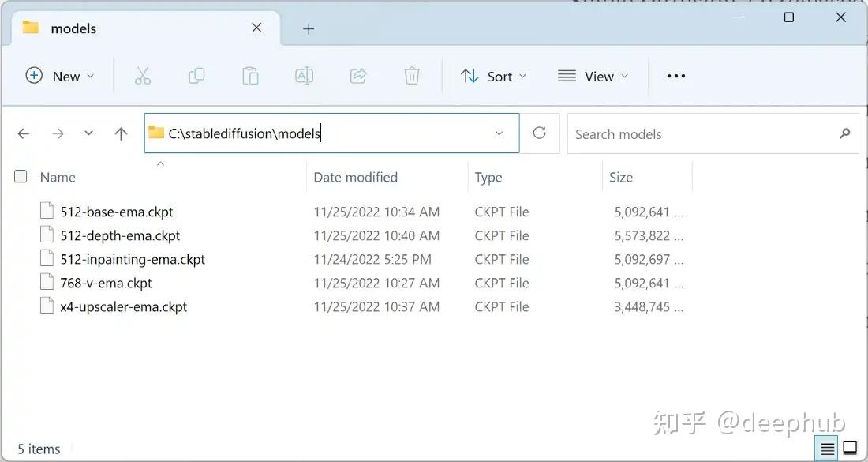
Task: Click file icon of 512-inpainting-ema.ckpt
Action: pyautogui.click(x=47, y=259)
